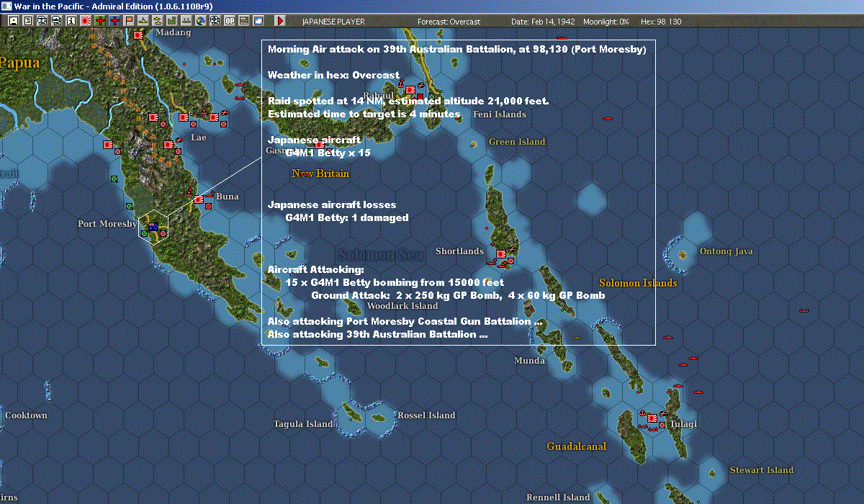864x504 pixels.
Task: Click the crosshair target toolbar icon
Action: 215,21
